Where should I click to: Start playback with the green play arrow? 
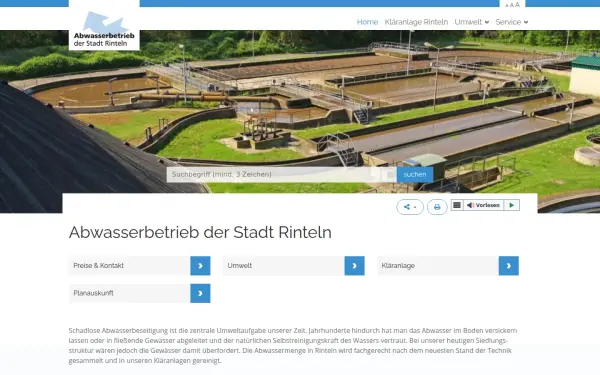click(512, 205)
